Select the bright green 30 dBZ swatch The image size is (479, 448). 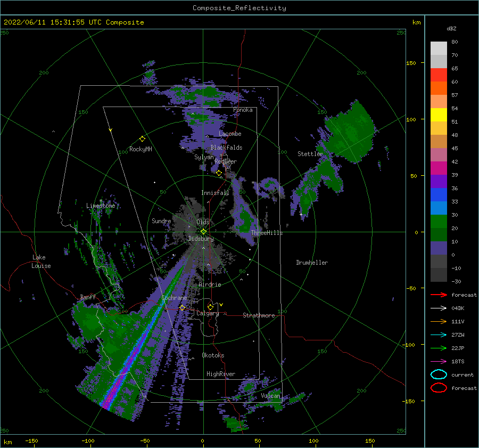[439, 221]
